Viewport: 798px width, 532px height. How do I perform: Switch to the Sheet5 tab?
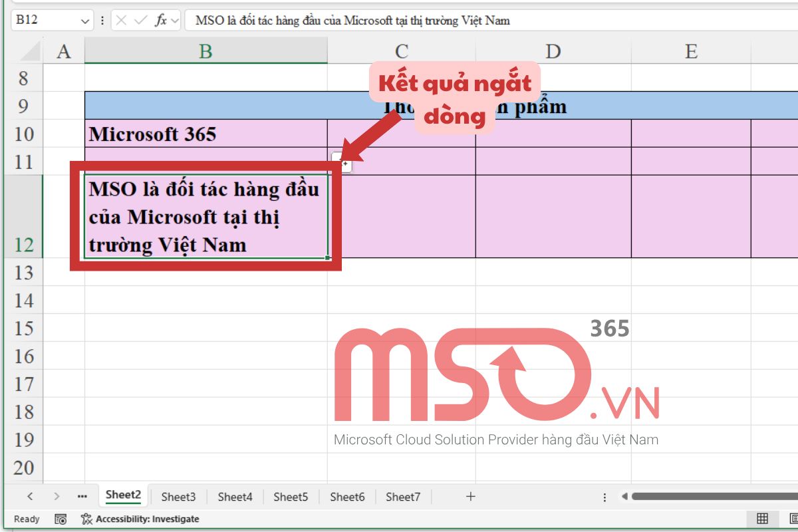click(x=291, y=496)
